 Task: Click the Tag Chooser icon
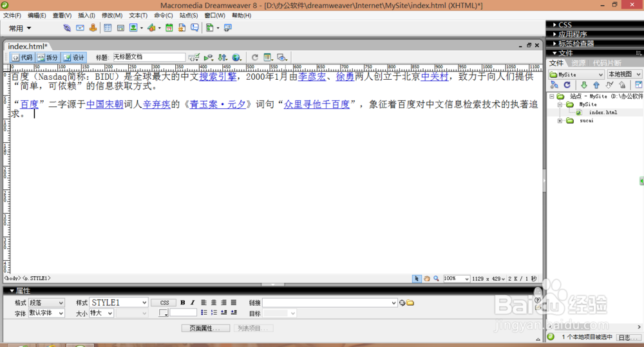pyautogui.click(x=228, y=28)
